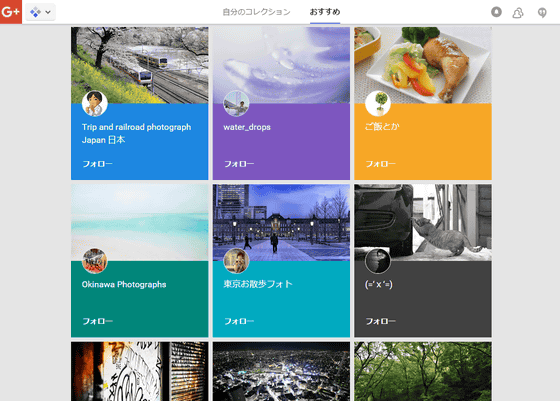
Task: Open the Okinawa Photographs owner avatar
Action: tap(95, 261)
